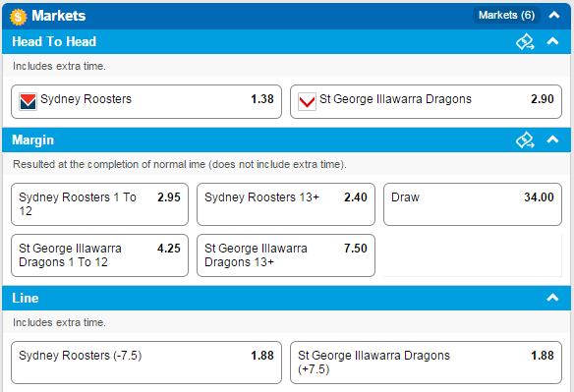This screenshot has width=574, height=392.
Task: Pick Dragons 1 To 12 margin at 4.25
Action: pos(99,255)
